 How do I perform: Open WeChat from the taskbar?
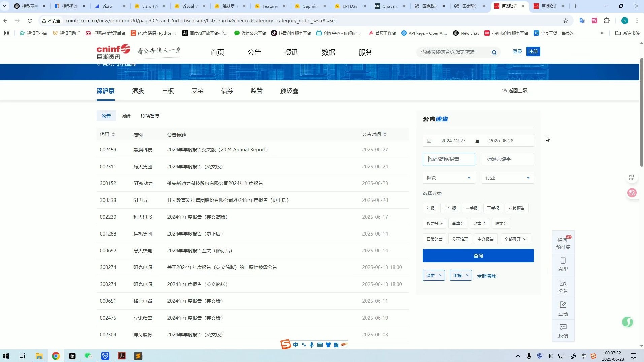89,356
